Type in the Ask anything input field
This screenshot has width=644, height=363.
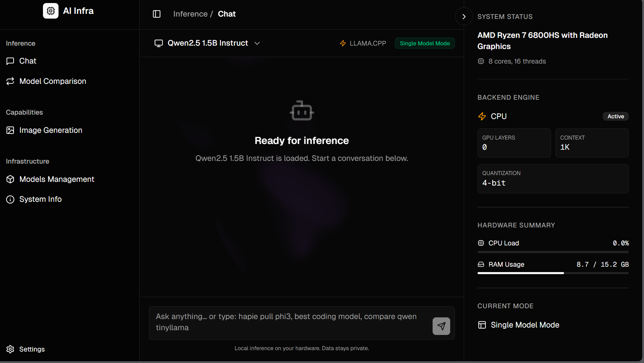coord(287,322)
